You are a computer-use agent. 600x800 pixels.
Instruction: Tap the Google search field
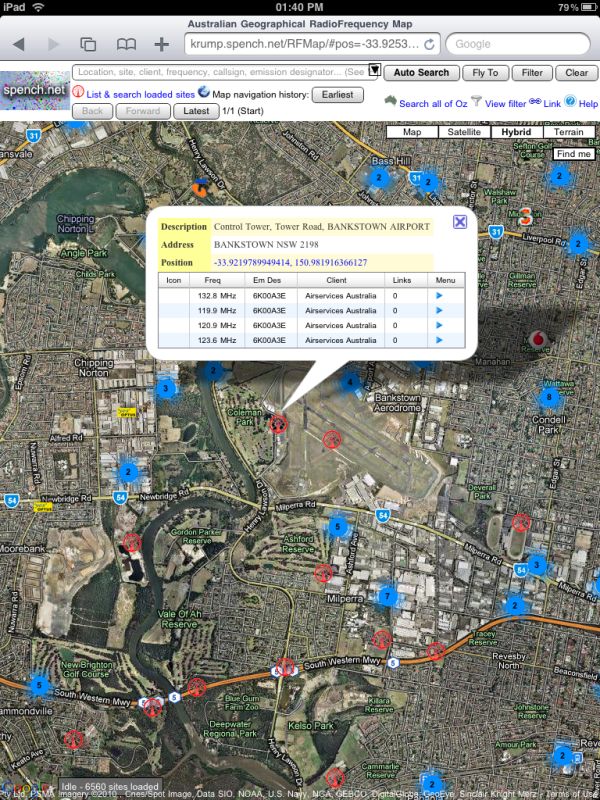point(518,44)
